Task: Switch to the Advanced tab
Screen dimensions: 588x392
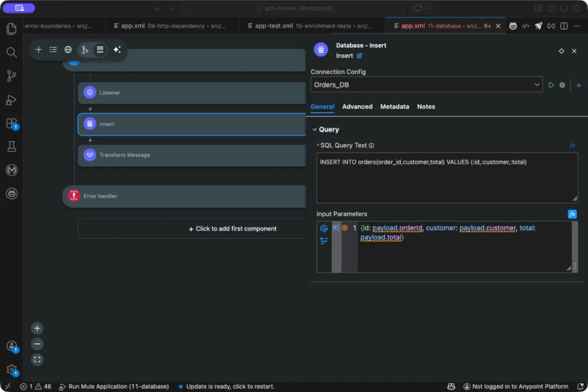Action: (357, 107)
